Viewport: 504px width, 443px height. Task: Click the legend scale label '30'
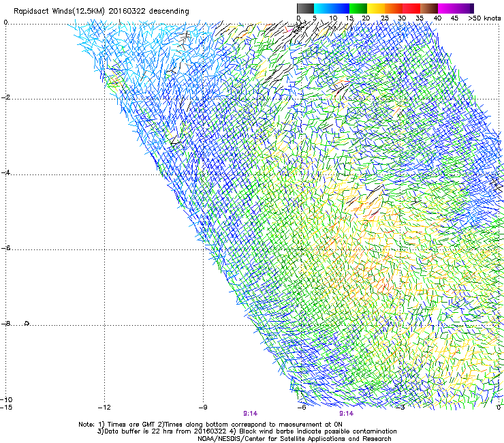402,18
